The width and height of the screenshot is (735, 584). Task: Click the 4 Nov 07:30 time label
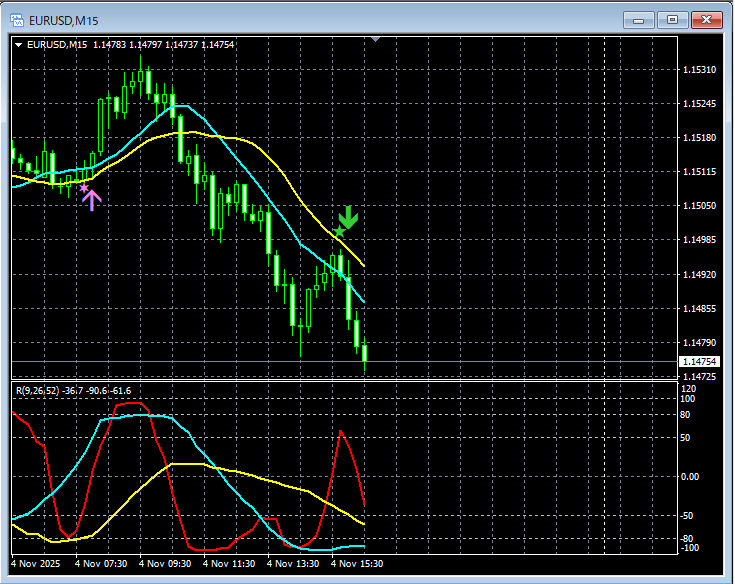coord(101,563)
